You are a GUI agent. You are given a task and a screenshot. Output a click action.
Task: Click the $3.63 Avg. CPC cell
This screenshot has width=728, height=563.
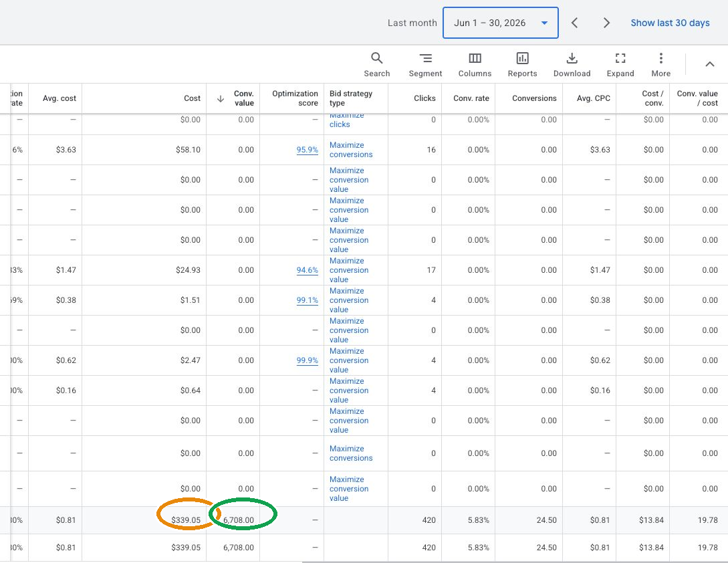coord(600,150)
